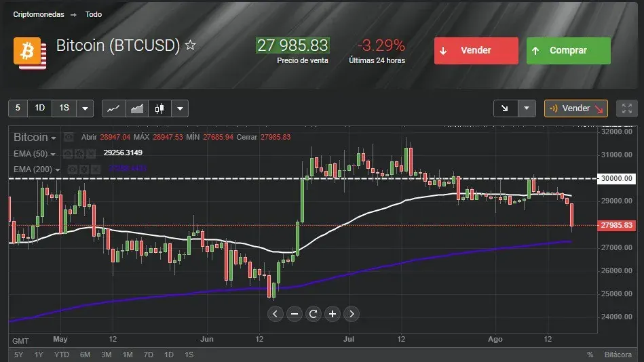Set range to 1Y
644x362 pixels.
(x=39, y=355)
